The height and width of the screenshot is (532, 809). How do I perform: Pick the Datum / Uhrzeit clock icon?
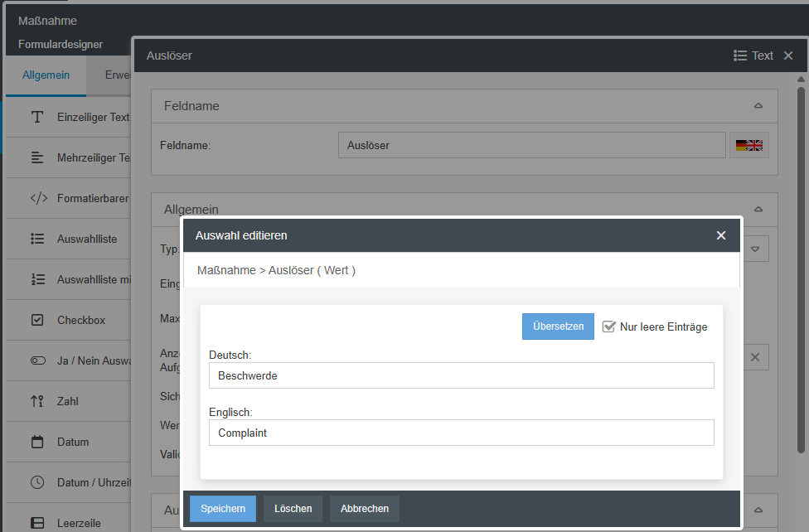click(37, 482)
